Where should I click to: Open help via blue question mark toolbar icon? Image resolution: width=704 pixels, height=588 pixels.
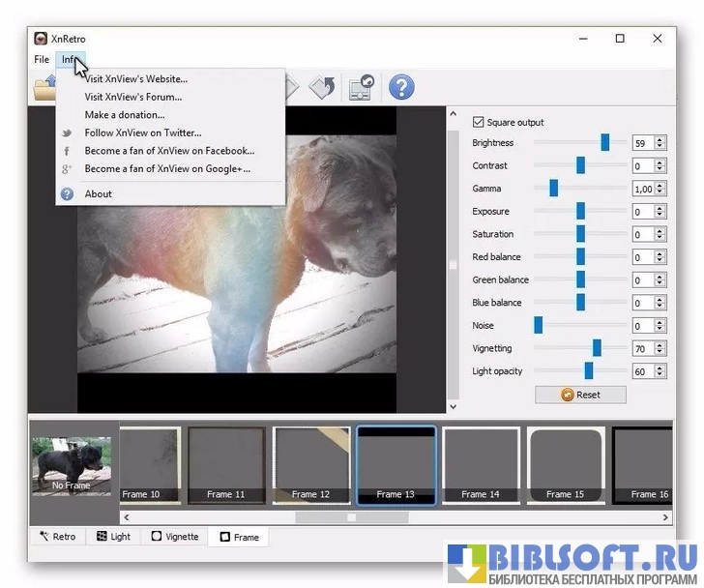401,87
